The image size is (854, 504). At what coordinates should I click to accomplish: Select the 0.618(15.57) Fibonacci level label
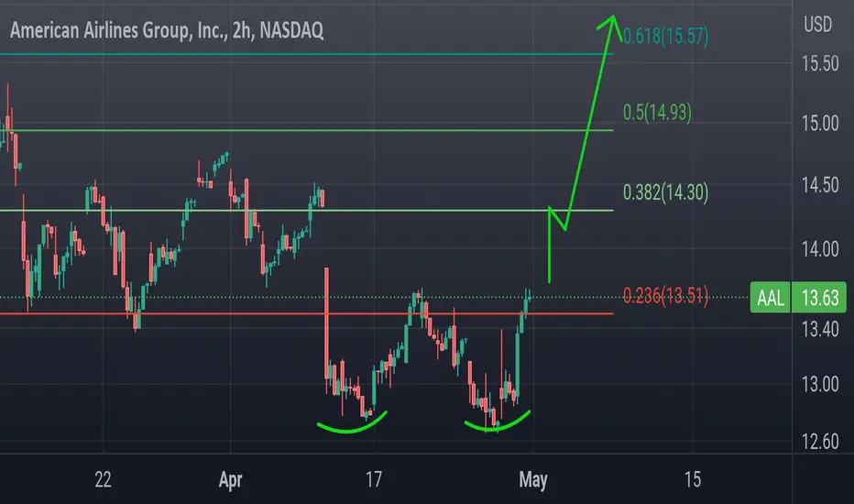665,36
